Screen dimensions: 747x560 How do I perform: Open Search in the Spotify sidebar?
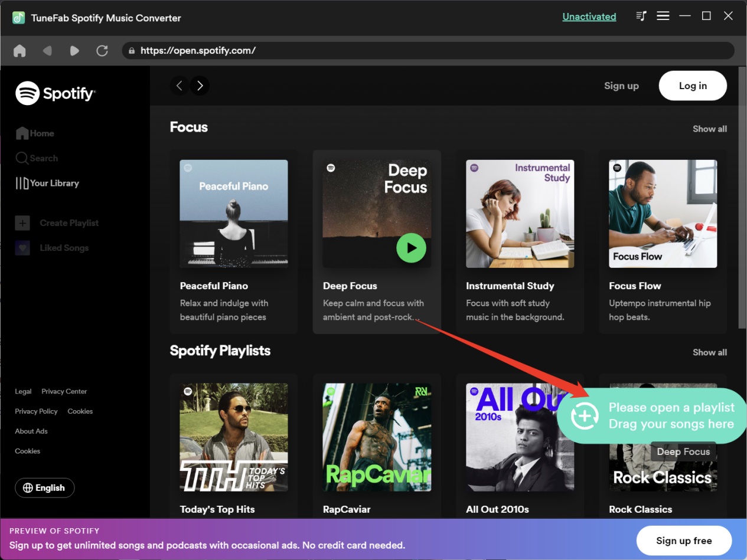[x=37, y=158]
